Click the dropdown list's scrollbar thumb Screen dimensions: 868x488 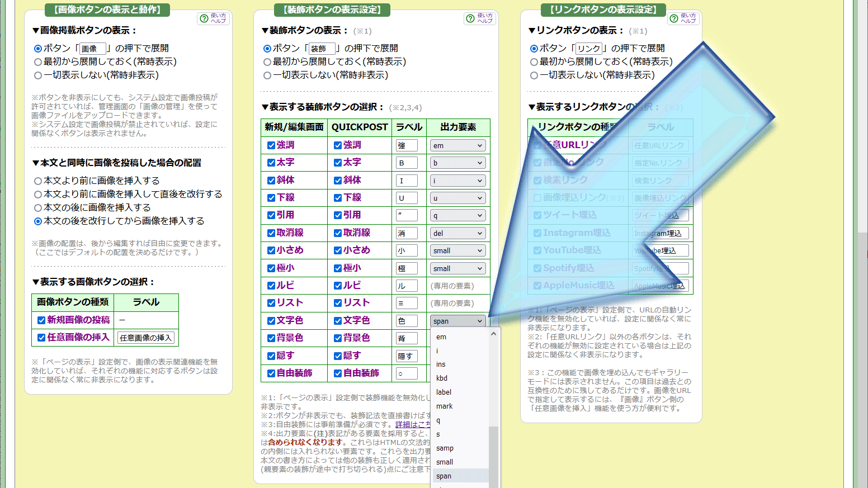(x=493, y=457)
